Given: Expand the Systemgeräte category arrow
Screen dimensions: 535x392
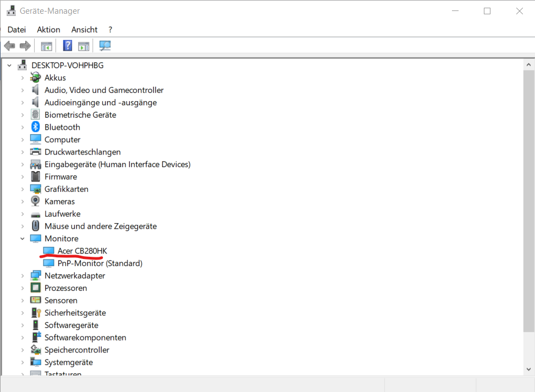Looking at the screenshot, I should pos(23,362).
